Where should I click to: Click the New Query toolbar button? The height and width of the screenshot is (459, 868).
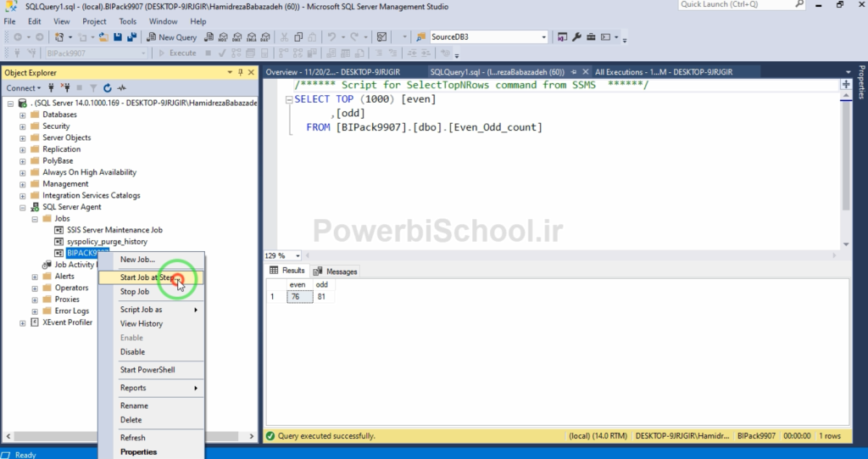click(x=172, y=37)
